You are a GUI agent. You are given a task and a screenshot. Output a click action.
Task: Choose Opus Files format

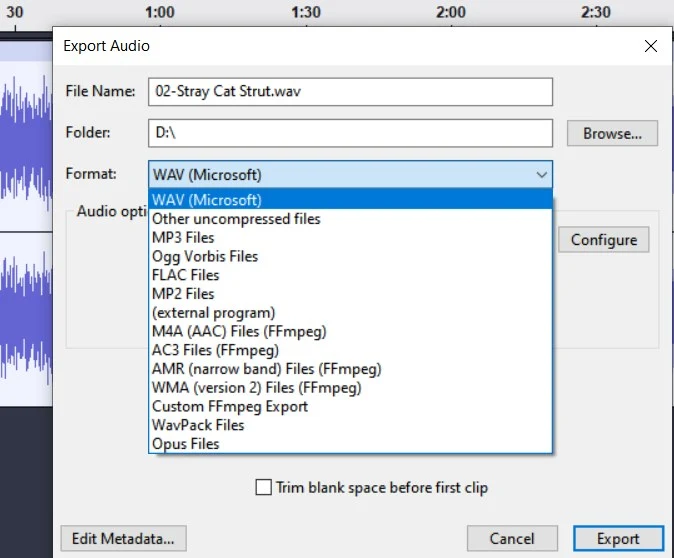[350, 444]
